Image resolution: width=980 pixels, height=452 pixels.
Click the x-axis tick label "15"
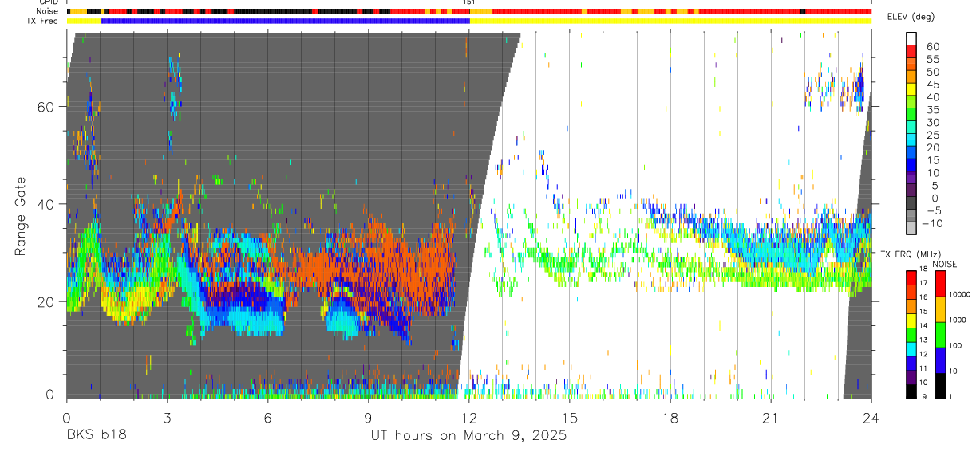tap(570, 418)
